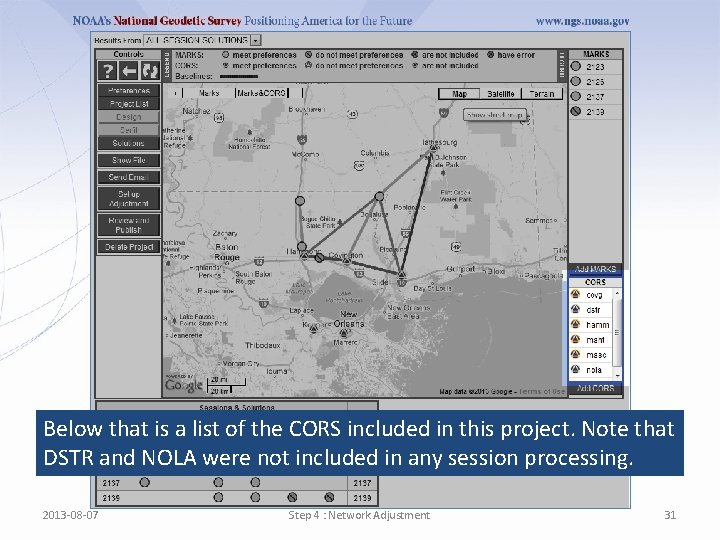720x540 pixels.
Task: Open the Google Terms of Use link
Action: coord(542,391)
